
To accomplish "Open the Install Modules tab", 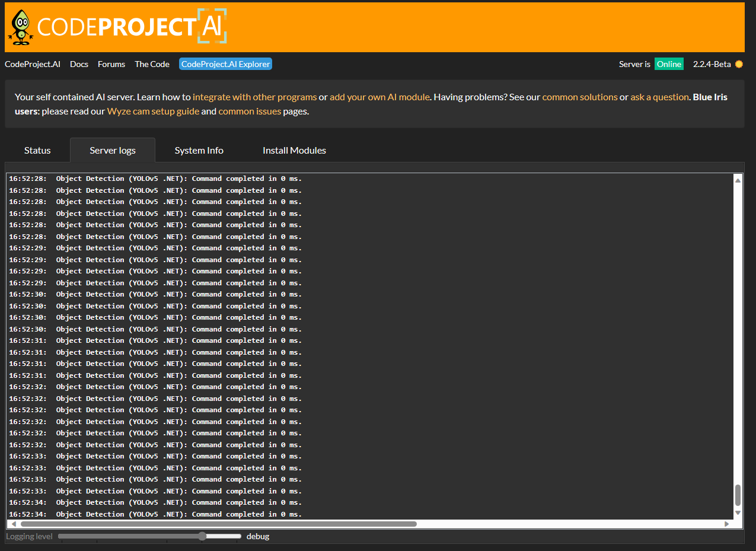I will coord(295,150).
